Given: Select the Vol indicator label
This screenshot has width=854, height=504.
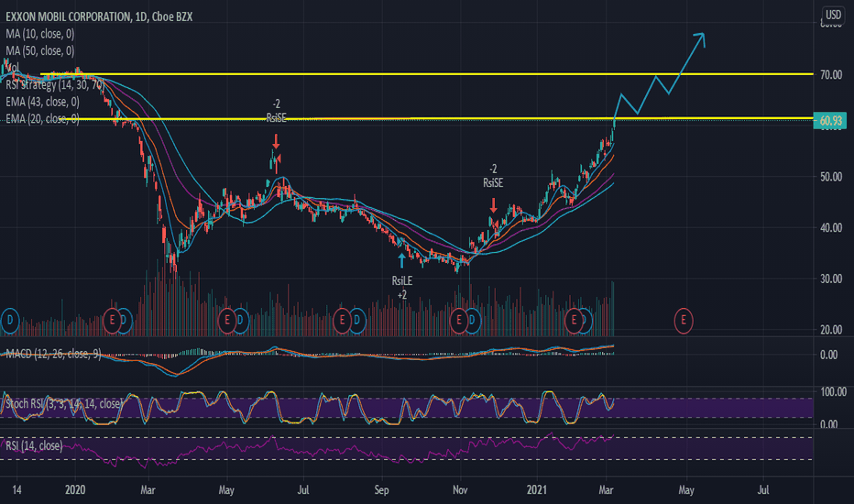Looking at the screenshot, I should coord(12,68).
